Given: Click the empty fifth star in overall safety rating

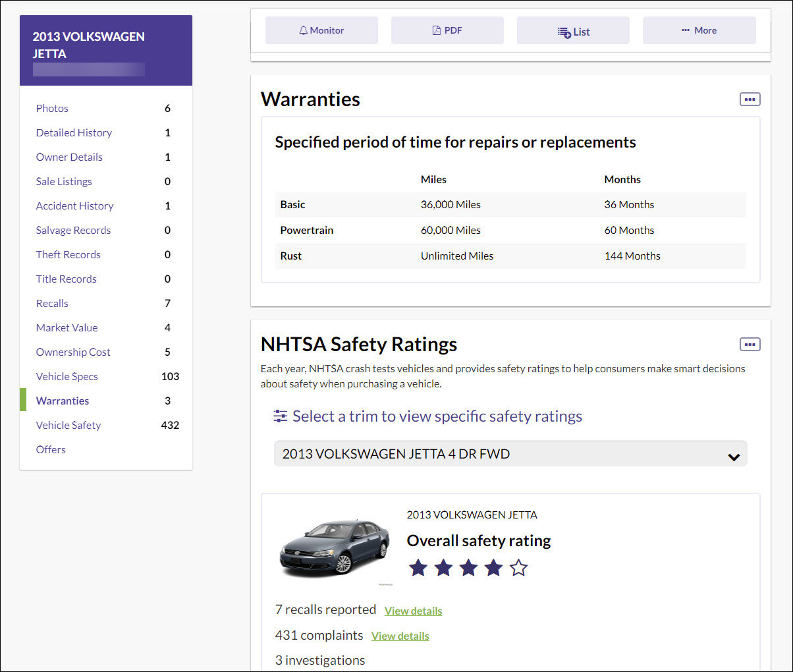Looking at the screenshot, I should click(x=519, y=567).
